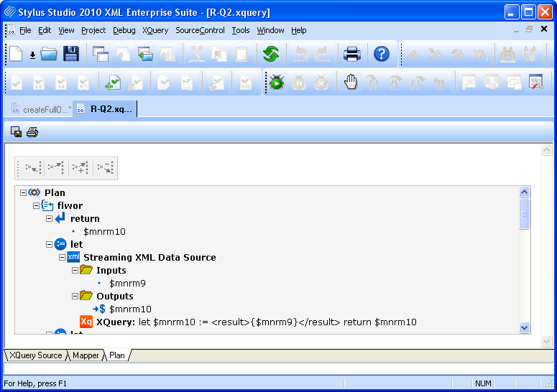Click the new file dropdown arrow
Image resolution: width=557 pixels, height=392 pixels.
(x=32, y=55)
